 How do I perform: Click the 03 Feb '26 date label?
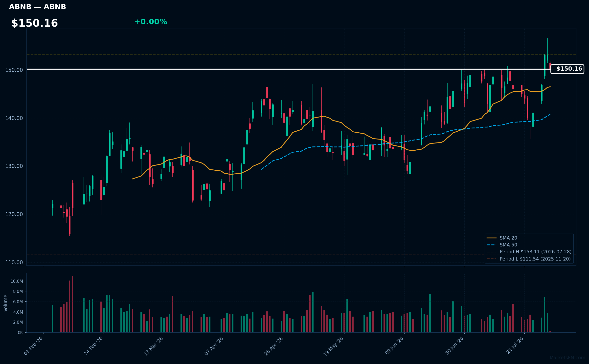click(x=33, y=346)
